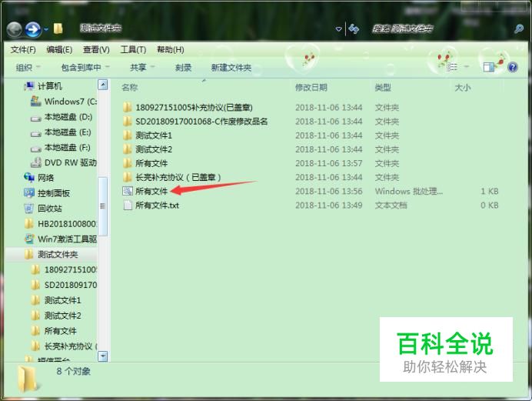Click the Windows 批处理... type cell
This screenshot has height=401, width=532.
(x=408, y=191)
